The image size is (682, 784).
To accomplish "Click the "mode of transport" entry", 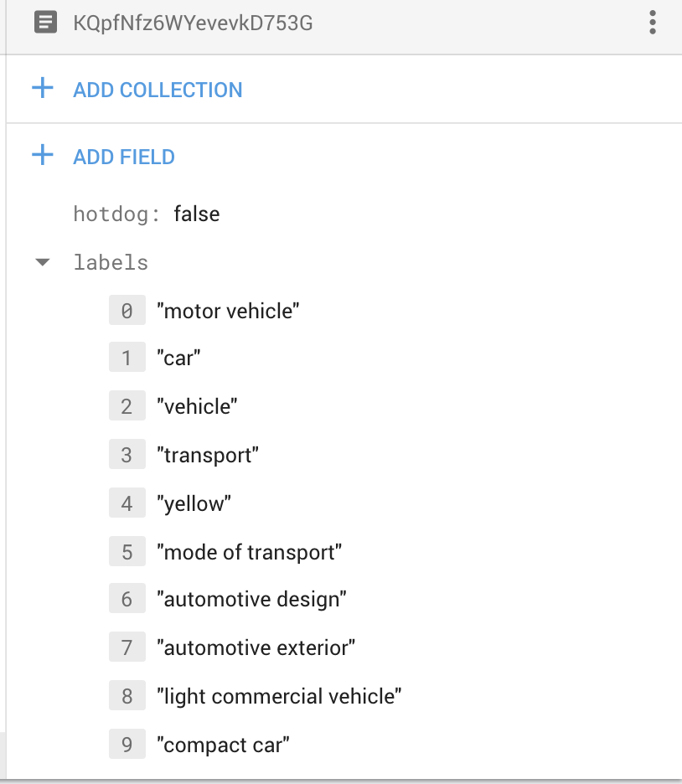I will [250, 552].
